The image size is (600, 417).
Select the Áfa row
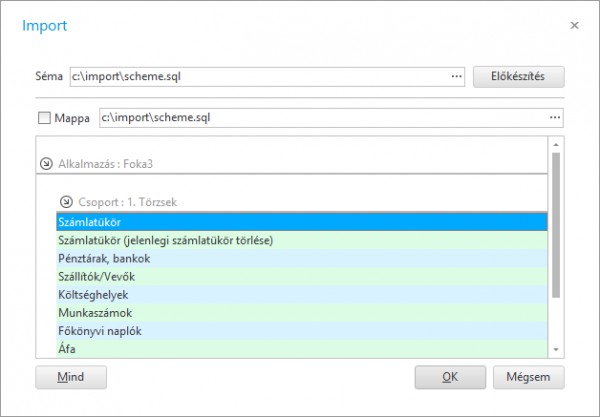point(302,349)
